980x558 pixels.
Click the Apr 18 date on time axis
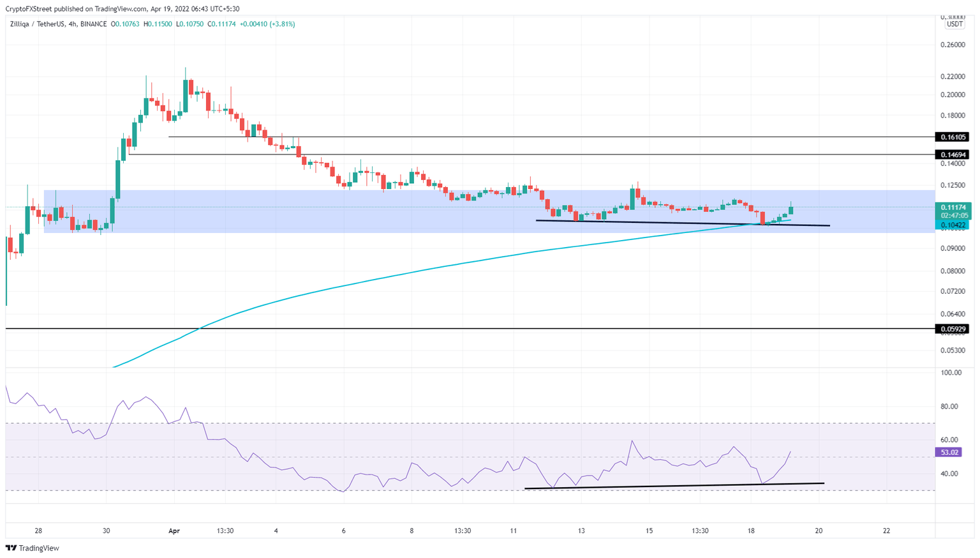pyautogui.click(x=750, y=531)
